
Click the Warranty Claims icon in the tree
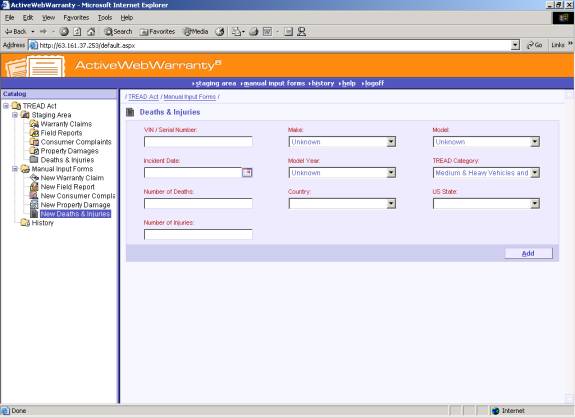pyautogui.click(x=34, y=124)
